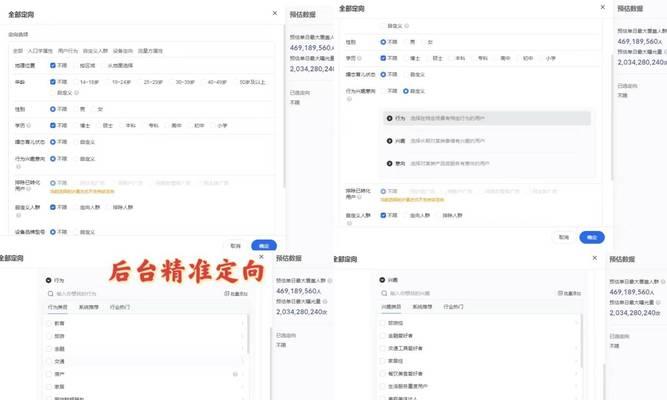Click 469,189,560人 in the 行为 panel's 预估数据
Viewport: 667px width, 400px height.
(x=299, y=291)
